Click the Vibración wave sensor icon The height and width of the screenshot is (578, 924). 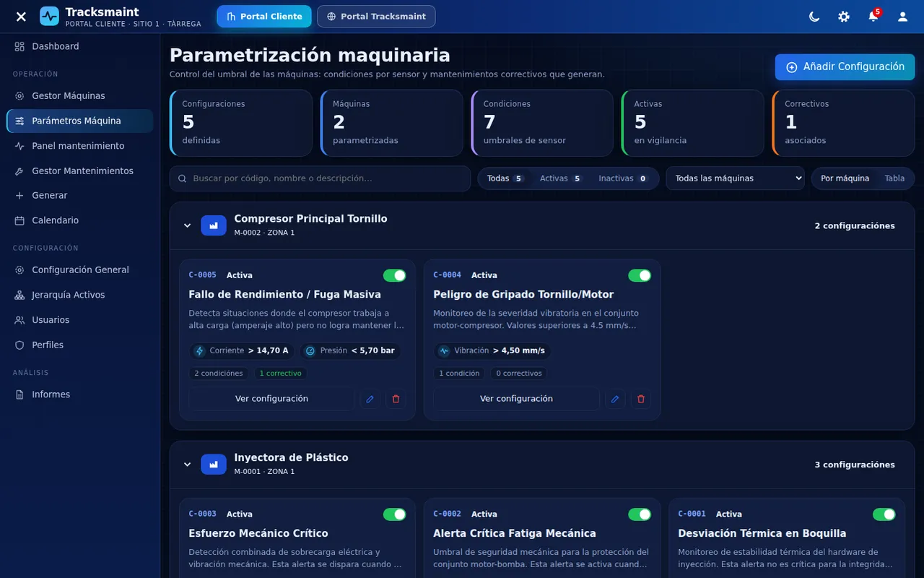coord(444,351)
